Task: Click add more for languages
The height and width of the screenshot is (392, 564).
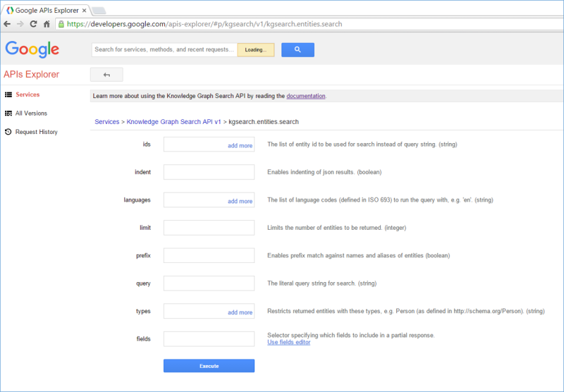Action: pos(240,202)
